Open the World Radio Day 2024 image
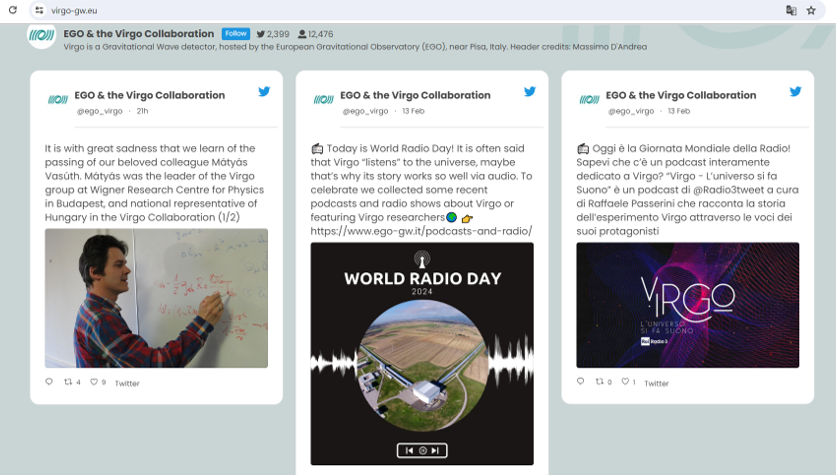Viewport: 836px width, 475px height. pyautogui.click(x=422, y=353)
